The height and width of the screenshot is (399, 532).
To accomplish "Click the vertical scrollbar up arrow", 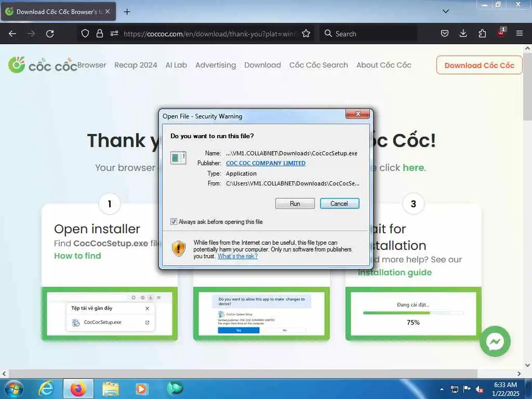I will pos(527,48).
